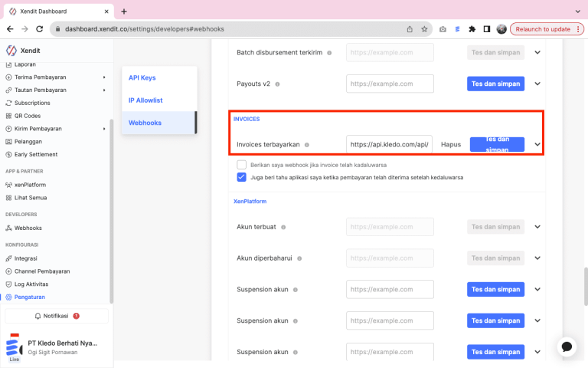Click Hapus next to invoice URL

coord(451,145)
